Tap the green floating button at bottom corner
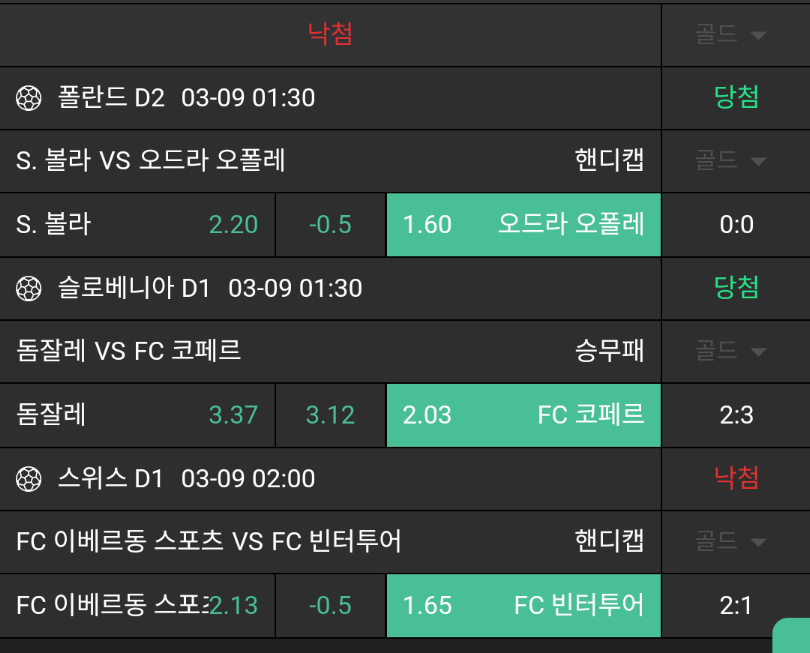Image resolution: width=810 pixels, height=653 pixels. [792, 637]
